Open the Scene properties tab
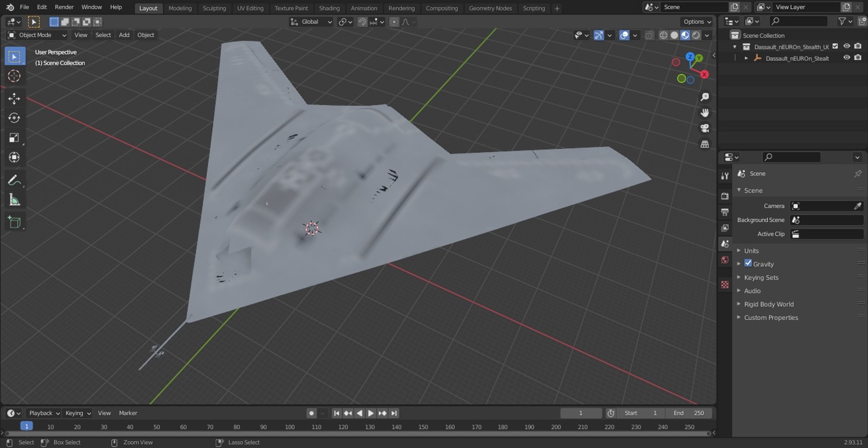 (725, 244)
